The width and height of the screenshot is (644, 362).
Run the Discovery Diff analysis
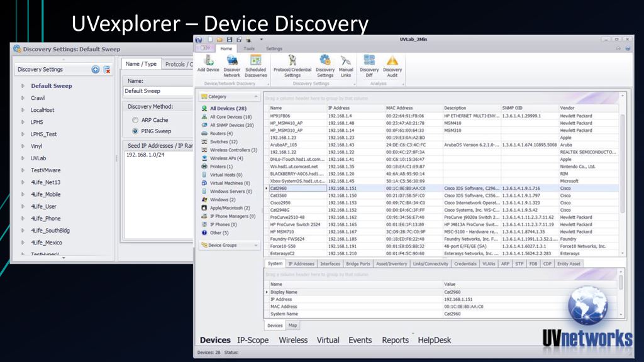(x=369, y=66)
